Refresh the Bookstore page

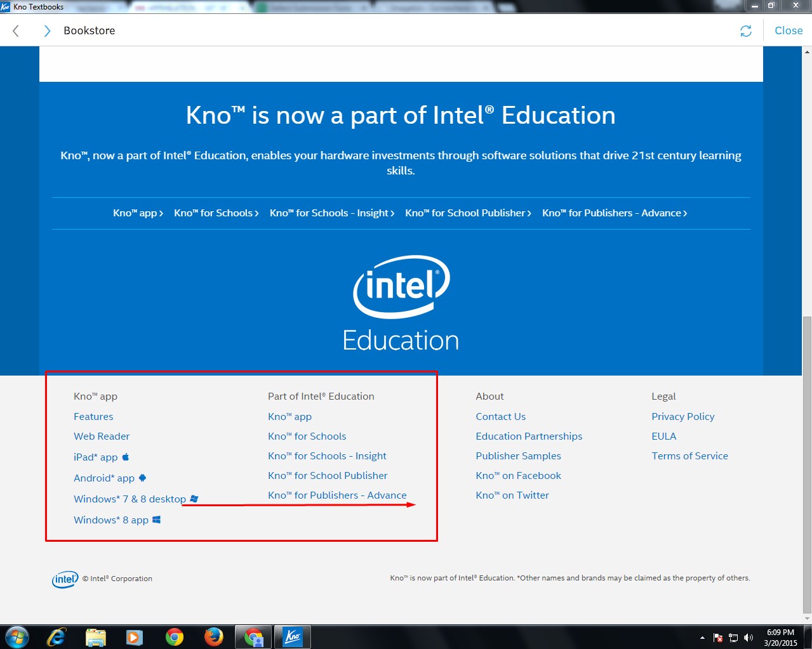pos(746,31)
